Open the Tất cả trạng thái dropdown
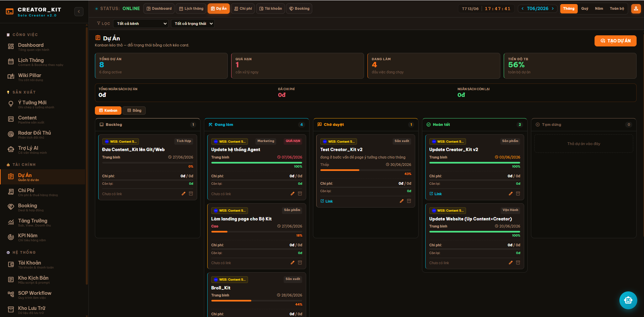The image size is (644, 317). click(x=192, y=24)
